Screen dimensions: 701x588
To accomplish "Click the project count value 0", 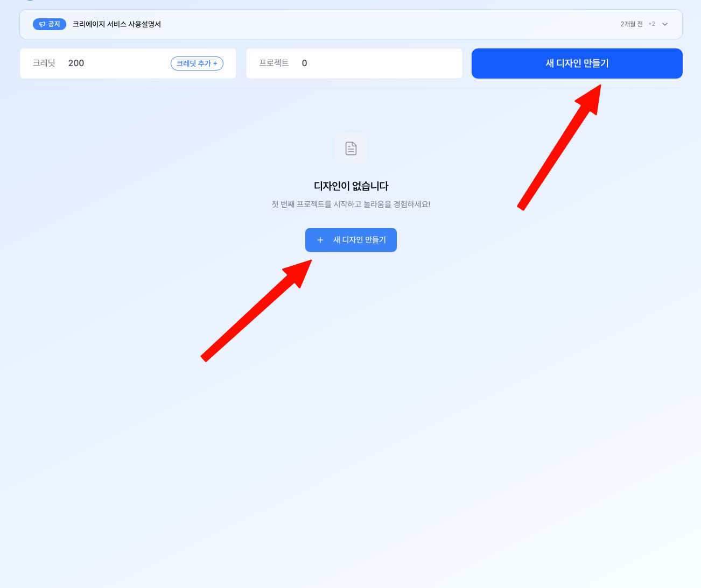I will click(x=304, y=63).
